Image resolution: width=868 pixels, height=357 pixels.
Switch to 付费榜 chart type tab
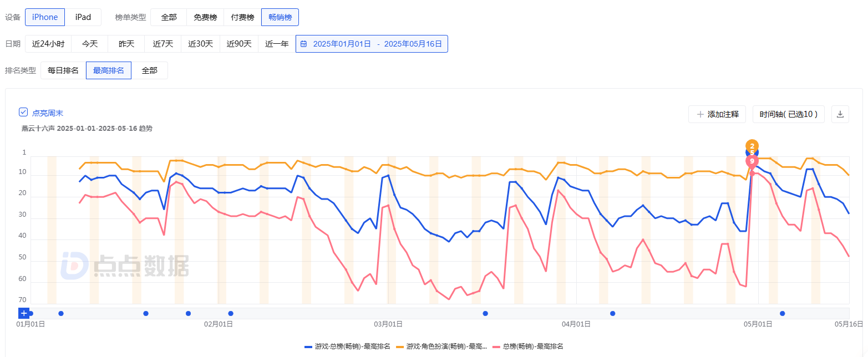tap(242, 17)
